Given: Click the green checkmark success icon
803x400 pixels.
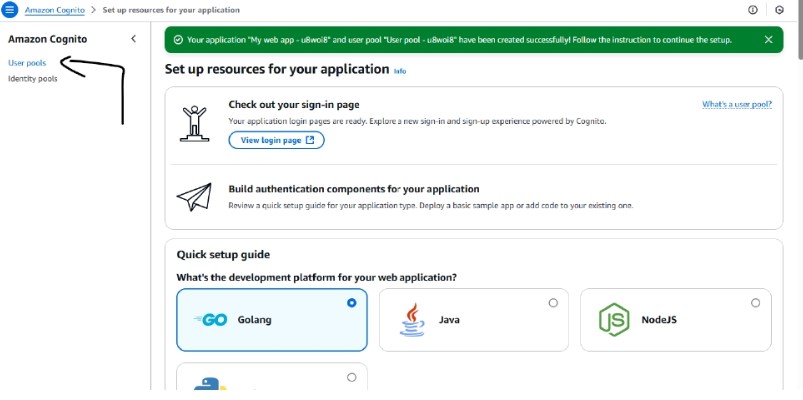Looking at the screenshot, I should coord(178,40).
